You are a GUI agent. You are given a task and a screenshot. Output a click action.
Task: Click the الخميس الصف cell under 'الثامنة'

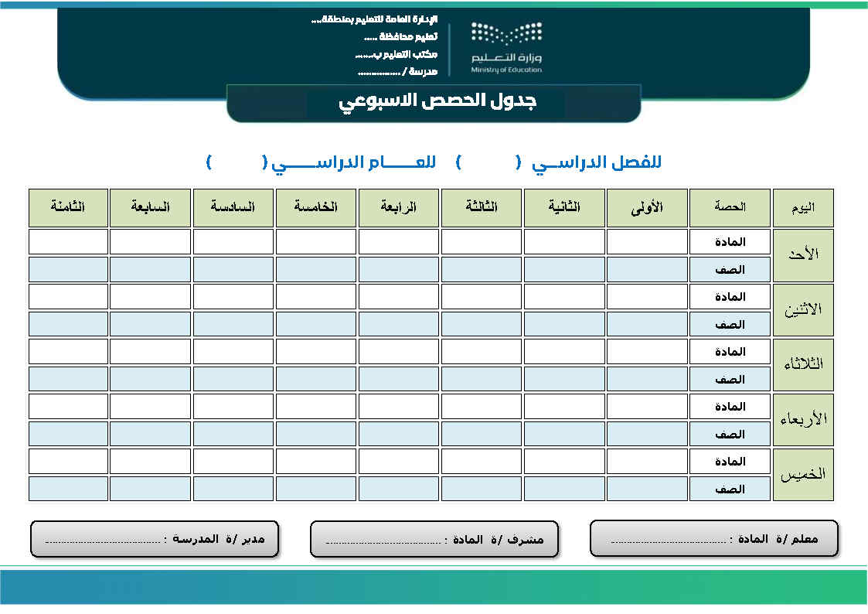pyautogui.click(x=68, y=489)
